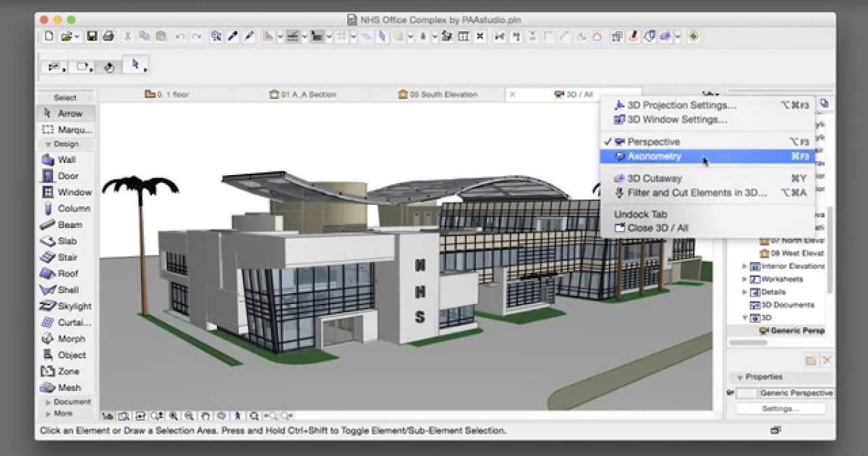Select 3D Cutaway menu item
The image size is (868, 456).
click(x=707, y=178)
